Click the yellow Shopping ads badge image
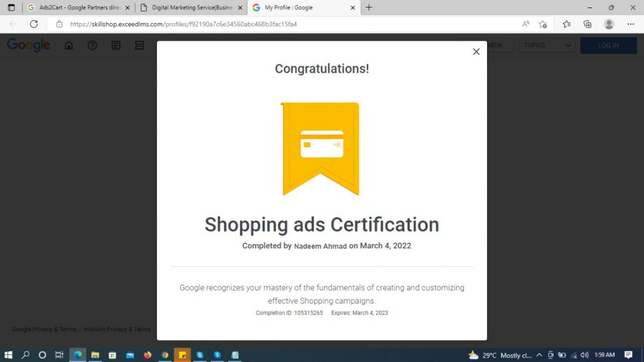This screenshot has height=362, width=644. (x=320, y=149)
